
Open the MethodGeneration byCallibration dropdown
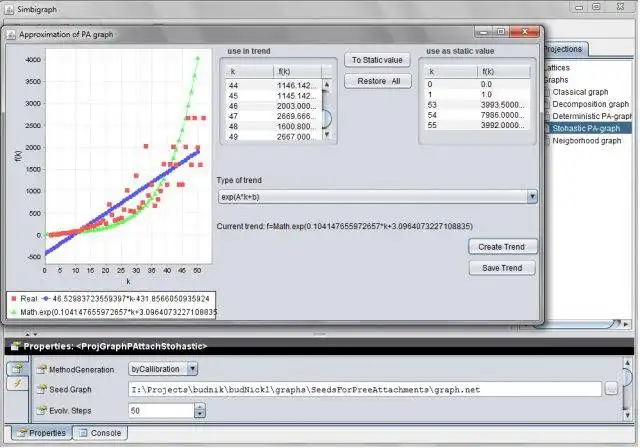(x=192, y=369)
